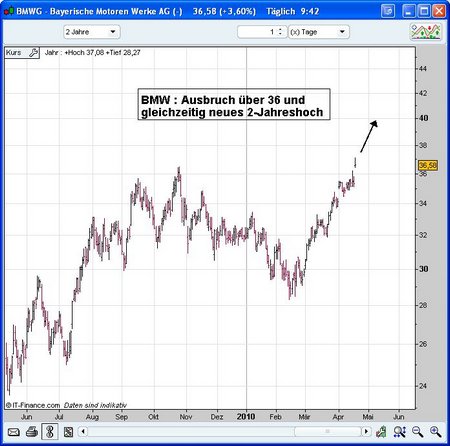
Task: Click the candlestick icon in title bar
Action: click(9, 11)
